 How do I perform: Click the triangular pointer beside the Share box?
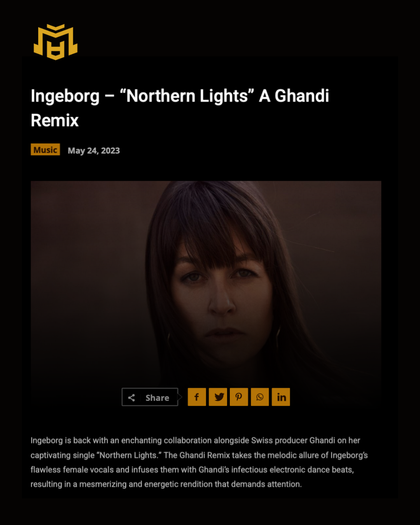tap(180, 397)
